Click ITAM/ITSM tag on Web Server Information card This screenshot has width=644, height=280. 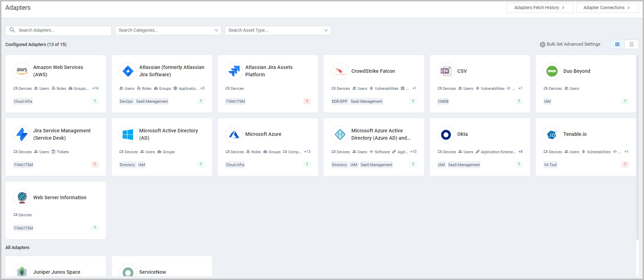[23, 228]
